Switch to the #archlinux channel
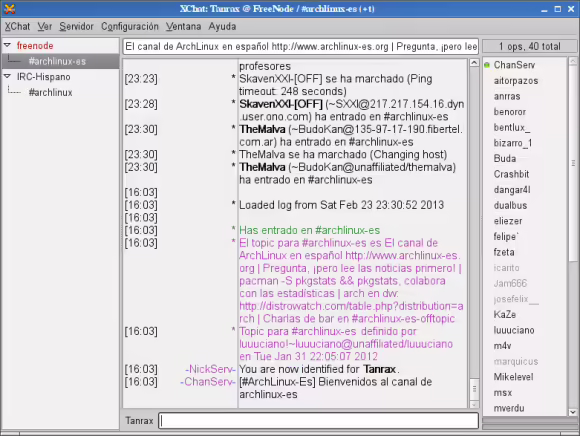Screen dimensions: 580x436 coord(51,92)
